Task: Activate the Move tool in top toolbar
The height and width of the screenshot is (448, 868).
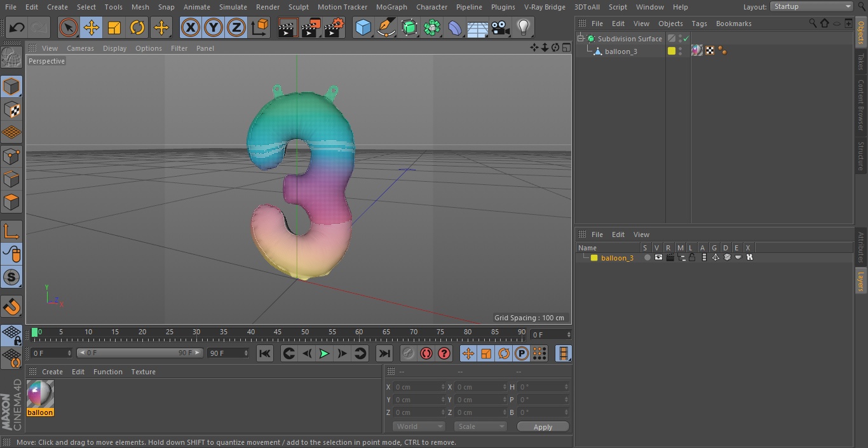Action: pyautogui.click(x=92, y=27)
